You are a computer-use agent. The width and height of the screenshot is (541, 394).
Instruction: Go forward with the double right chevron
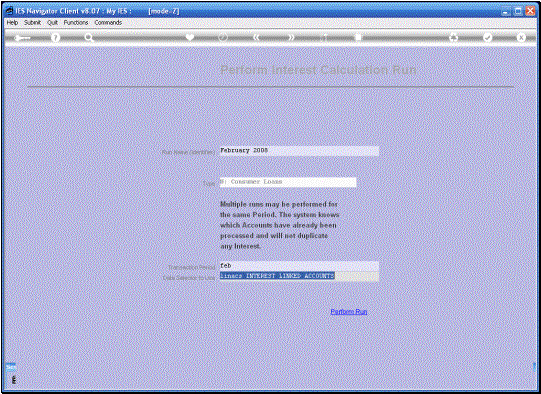(x=291, y=37)
